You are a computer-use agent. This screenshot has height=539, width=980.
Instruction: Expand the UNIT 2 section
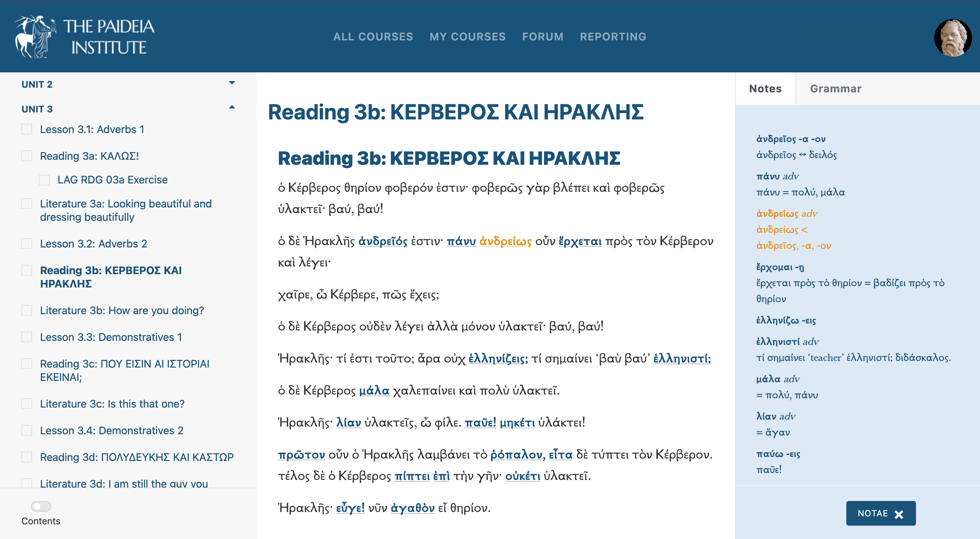pos(232,82)
